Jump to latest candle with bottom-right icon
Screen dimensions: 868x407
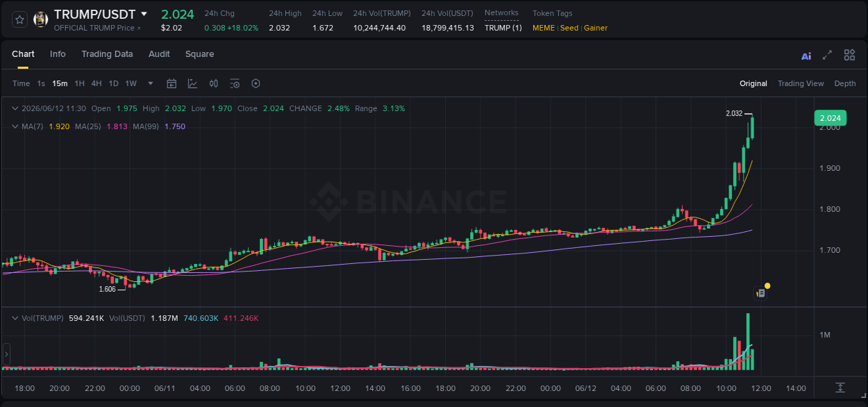[840, 388]
